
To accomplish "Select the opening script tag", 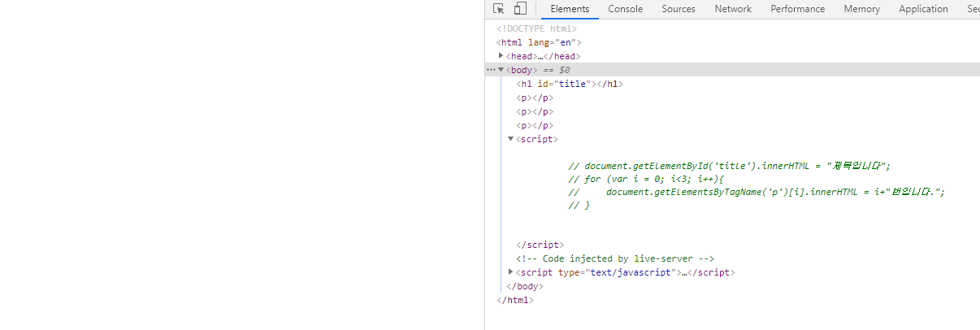I will pyautogui.click(x=536, y=139).
